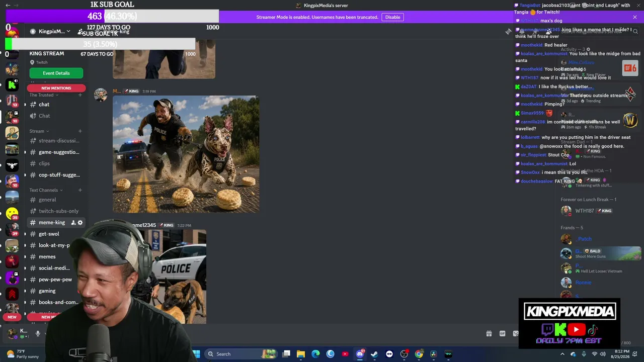Collapse the Stream category

39,131
